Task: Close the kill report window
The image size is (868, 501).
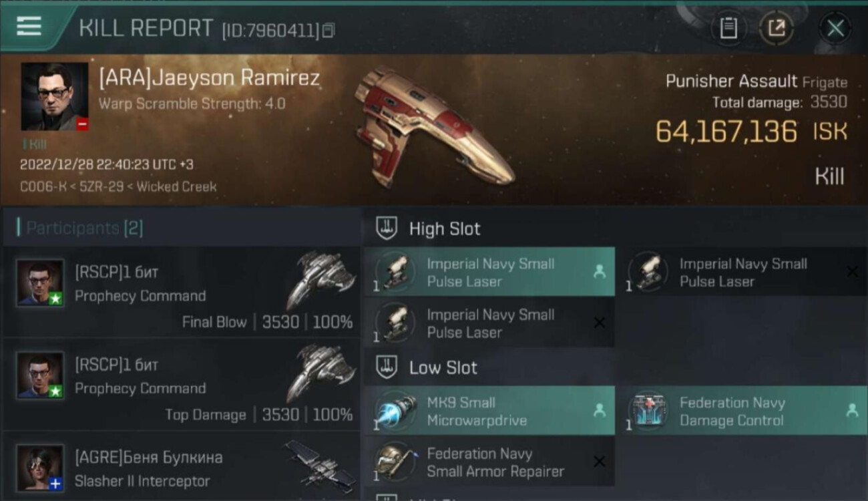Action: click(835, 28)
